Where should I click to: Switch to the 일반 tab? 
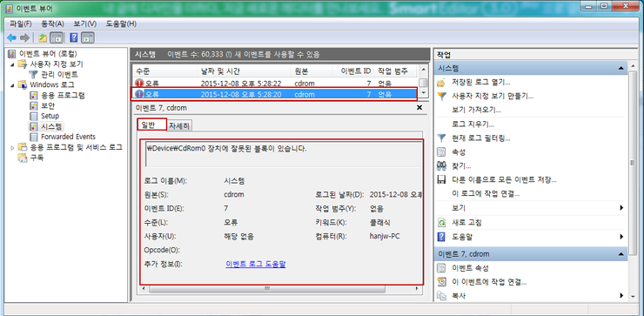click(x=151, y=125)
